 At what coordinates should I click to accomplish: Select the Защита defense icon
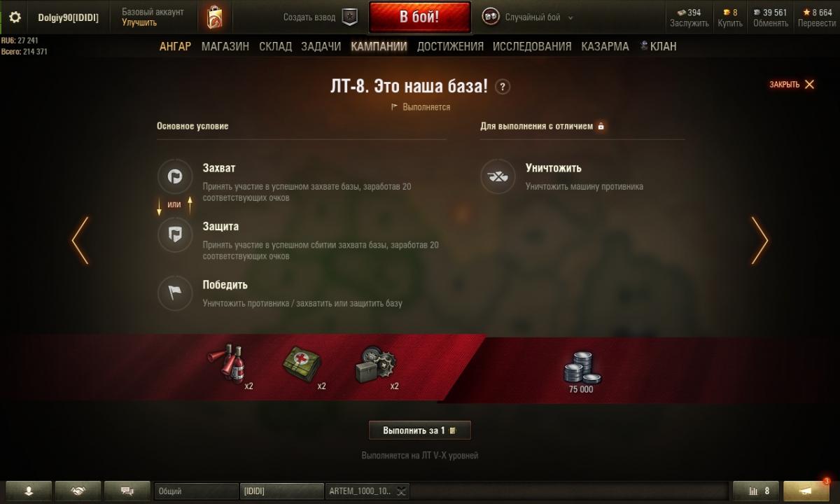click(175, 235)
